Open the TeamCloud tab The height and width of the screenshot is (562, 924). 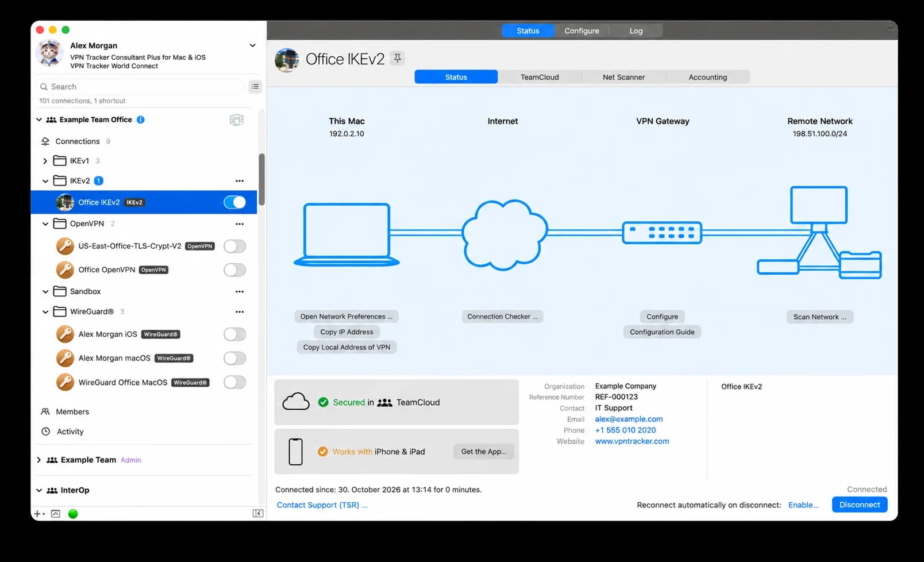point(540,77)
